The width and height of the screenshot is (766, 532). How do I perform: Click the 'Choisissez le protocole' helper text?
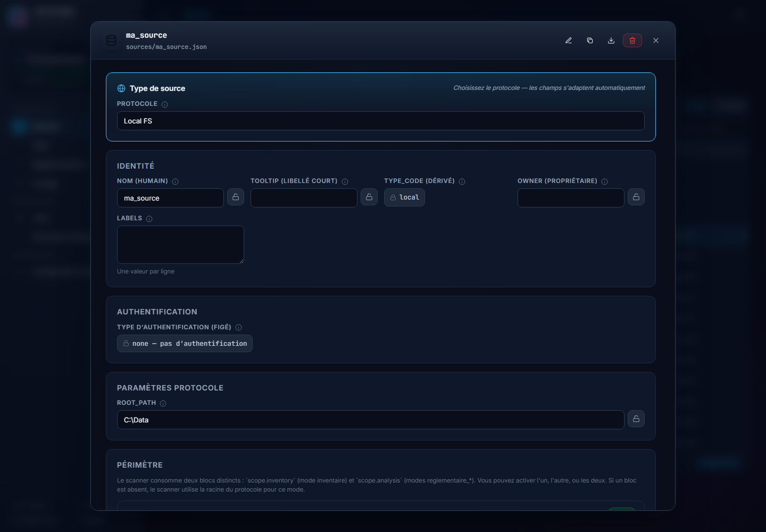(x=549, y=88)
